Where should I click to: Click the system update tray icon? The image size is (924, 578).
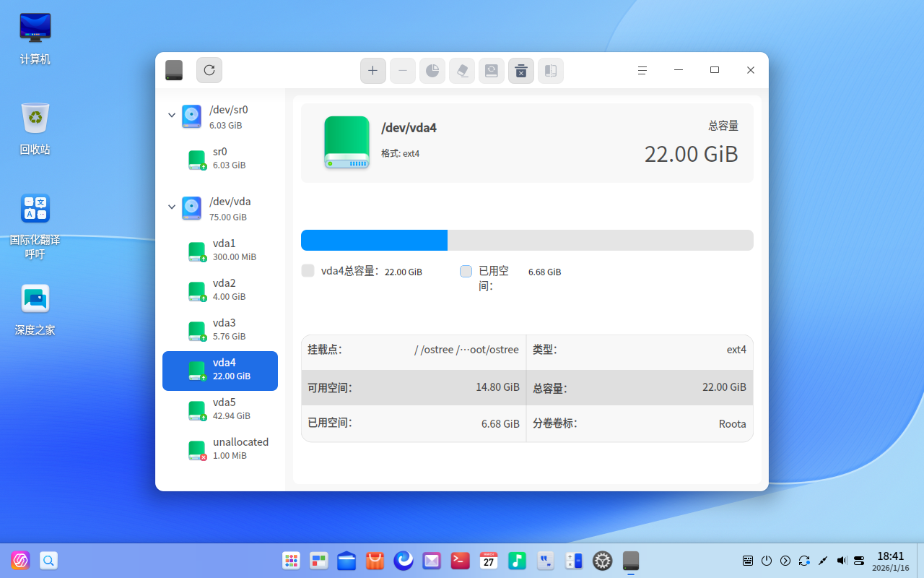tap(804, 561)
